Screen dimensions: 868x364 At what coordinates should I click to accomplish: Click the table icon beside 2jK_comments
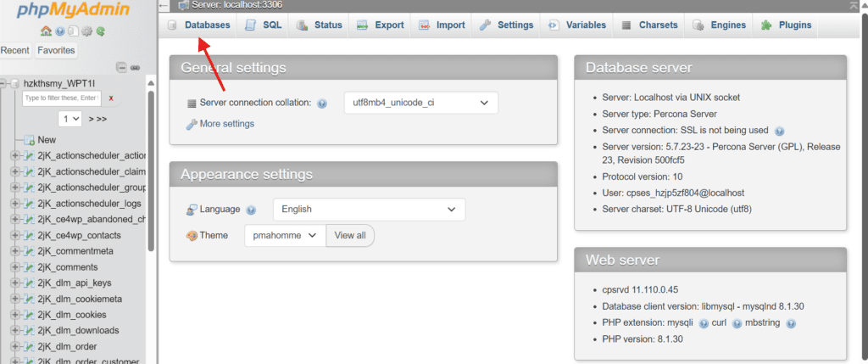[x=30, y=267]
